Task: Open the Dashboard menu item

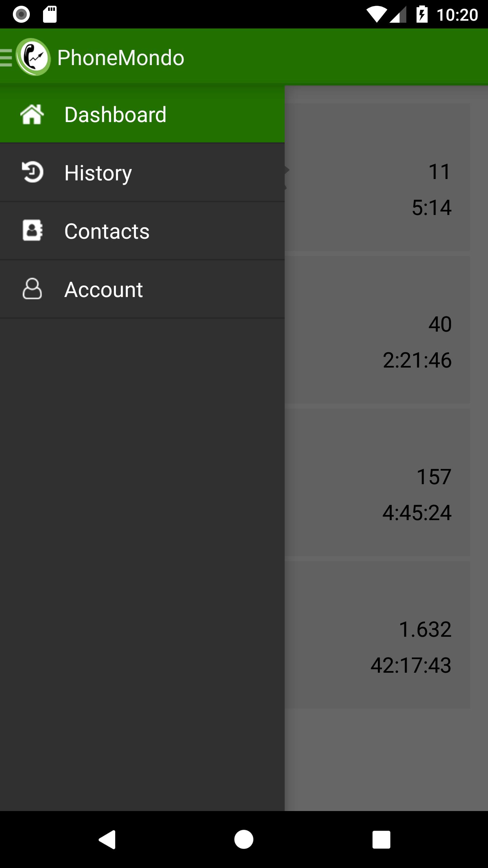Action: pyautogui.click(x=142, y=114)
